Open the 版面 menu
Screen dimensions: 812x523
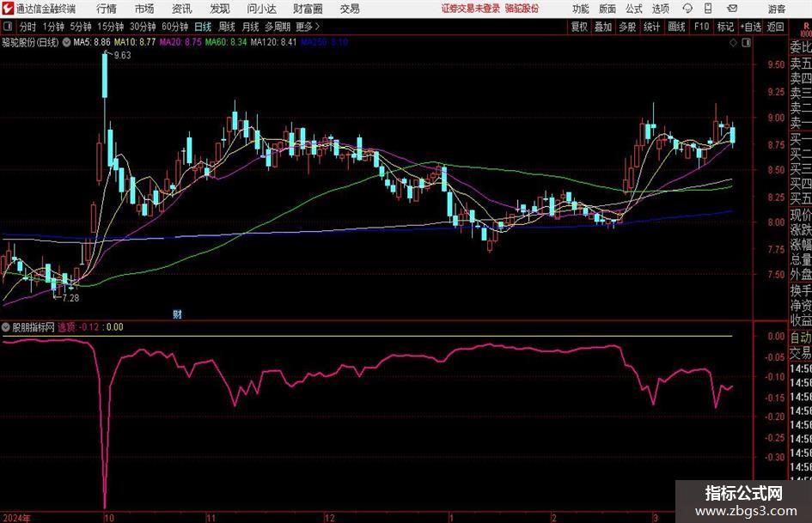click(x=607, y=9)
